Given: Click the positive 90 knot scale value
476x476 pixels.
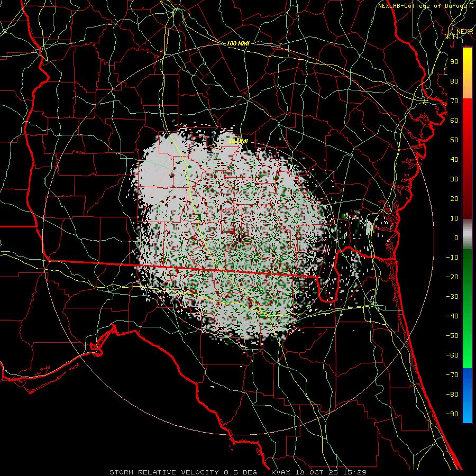Looking at the screenshot, I should click(x=454, y=62).
